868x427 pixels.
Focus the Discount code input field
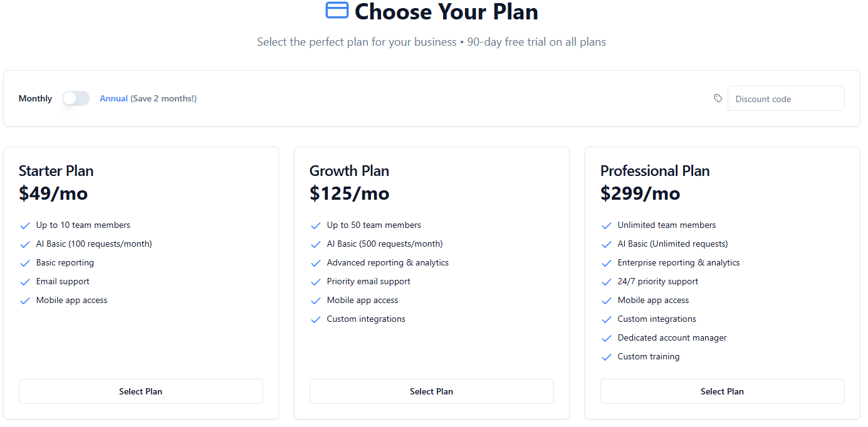point(786,98)
